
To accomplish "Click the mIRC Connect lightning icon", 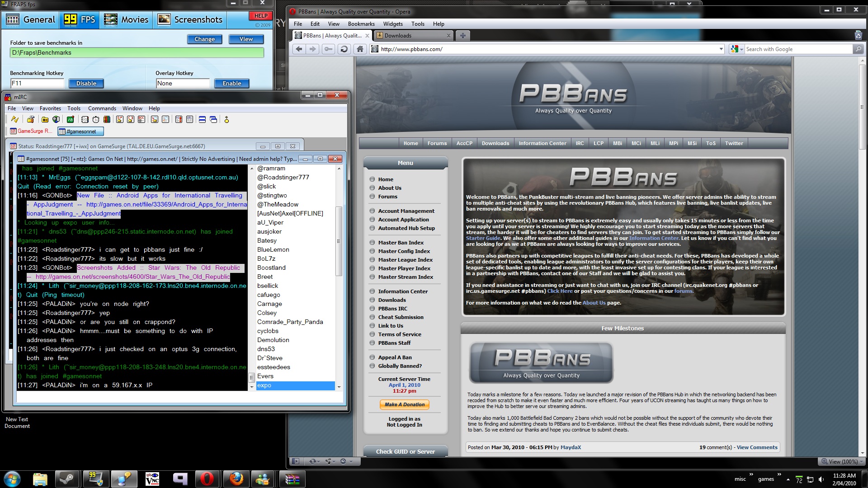I will tap(15, 119).
